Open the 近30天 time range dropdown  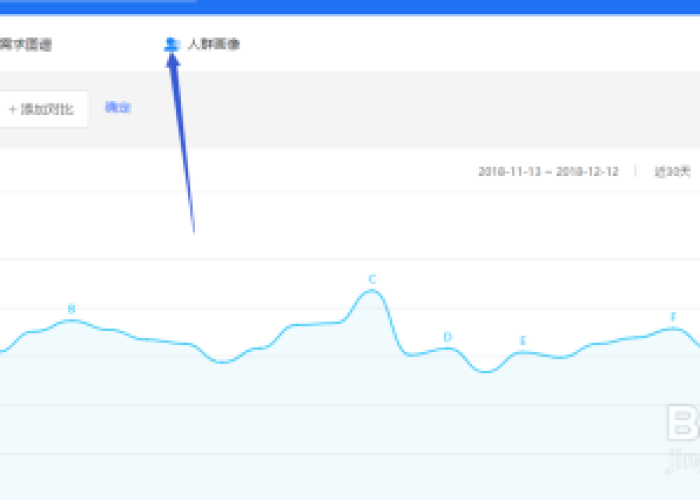(672, 171)
